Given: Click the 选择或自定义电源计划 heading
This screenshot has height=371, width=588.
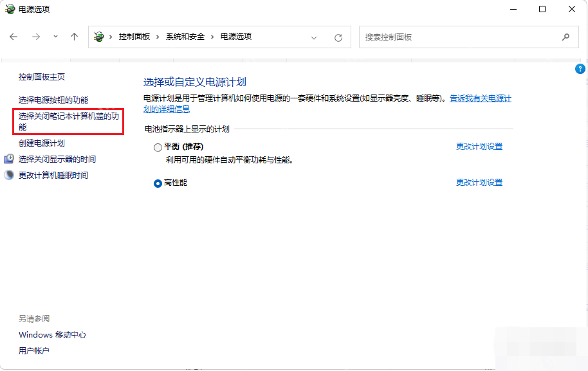Looking at the screenshot, I should [195, 82].
